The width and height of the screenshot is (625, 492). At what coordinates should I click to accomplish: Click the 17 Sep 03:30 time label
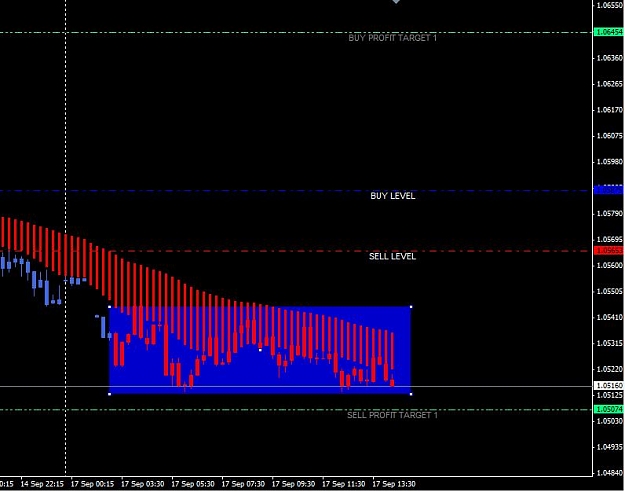tap(142, 484)
